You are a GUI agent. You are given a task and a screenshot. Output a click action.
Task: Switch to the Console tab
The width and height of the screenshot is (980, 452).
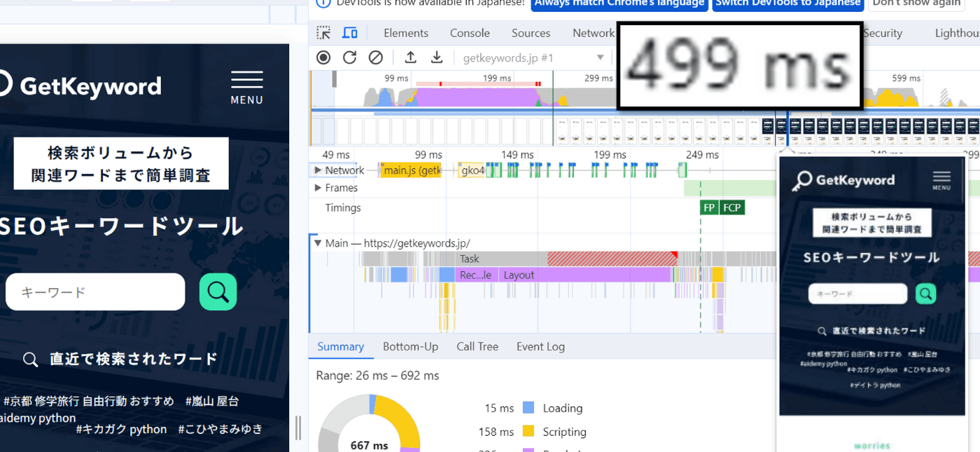[x=470, y=33]
